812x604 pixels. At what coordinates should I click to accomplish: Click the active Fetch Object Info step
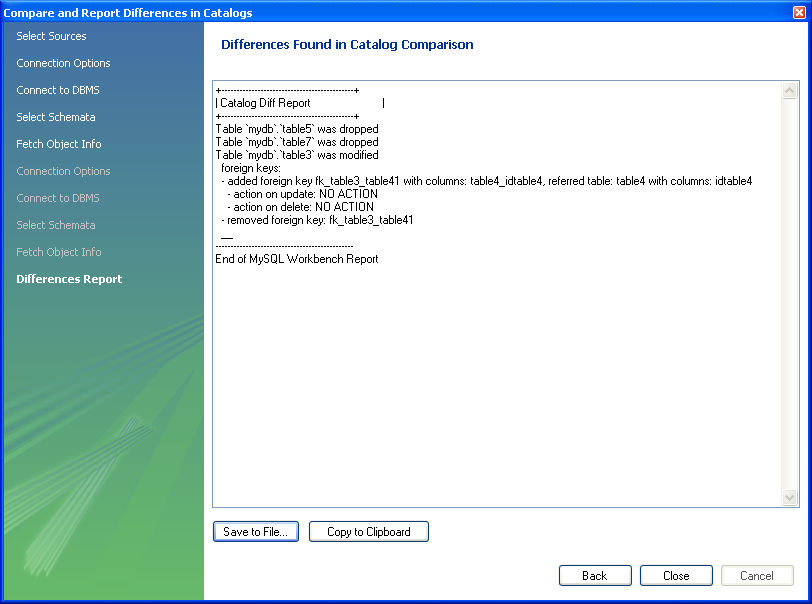(59, 144)
